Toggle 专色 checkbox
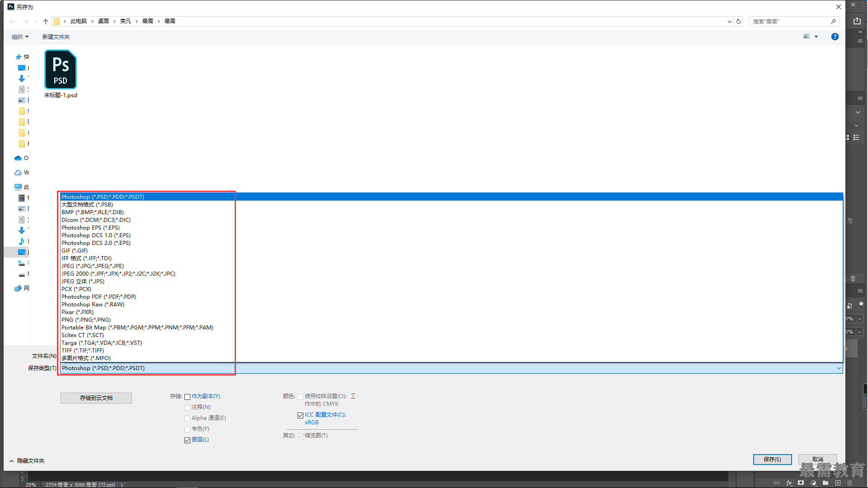Screen dimensions: 868x488 [187, 429]
